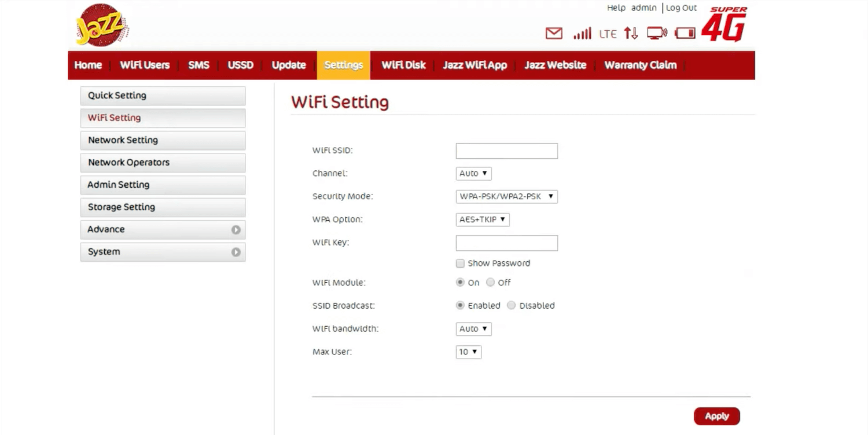Open the Security Mode dropdown

click(506, 196)
